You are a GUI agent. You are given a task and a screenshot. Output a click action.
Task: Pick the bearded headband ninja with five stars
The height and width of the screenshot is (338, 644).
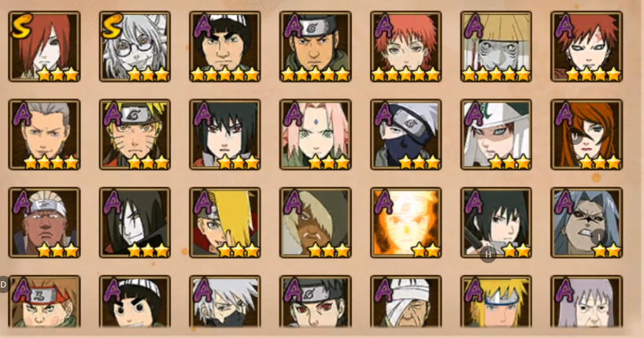[x=316, y=46]
